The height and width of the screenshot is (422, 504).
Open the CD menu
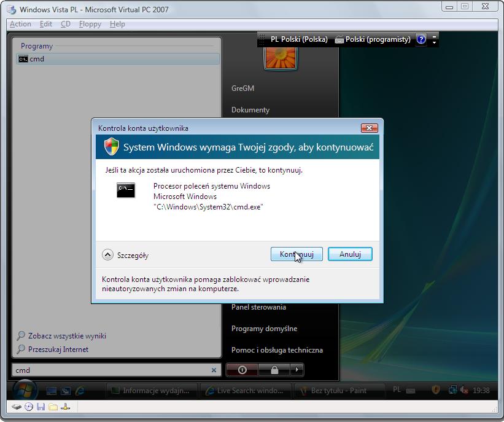pos(66,24)
